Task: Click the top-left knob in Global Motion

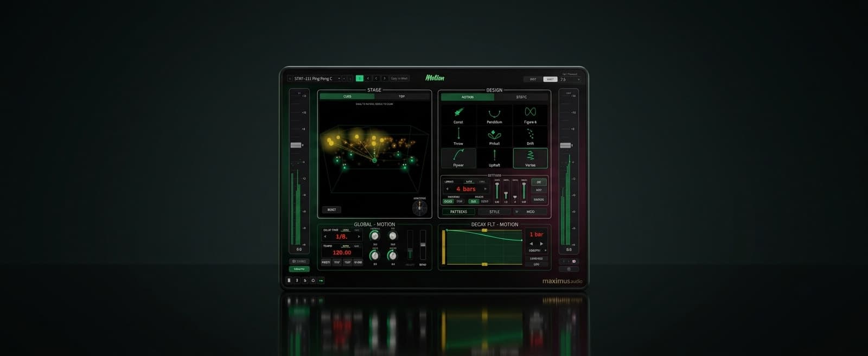Action: (x=374, y=236)
